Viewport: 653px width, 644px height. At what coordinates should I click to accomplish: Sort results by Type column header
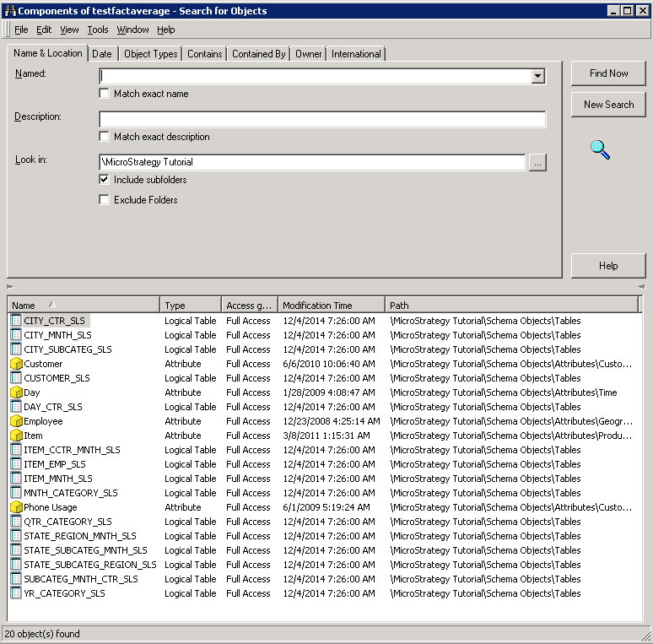[x=191, y=306]
